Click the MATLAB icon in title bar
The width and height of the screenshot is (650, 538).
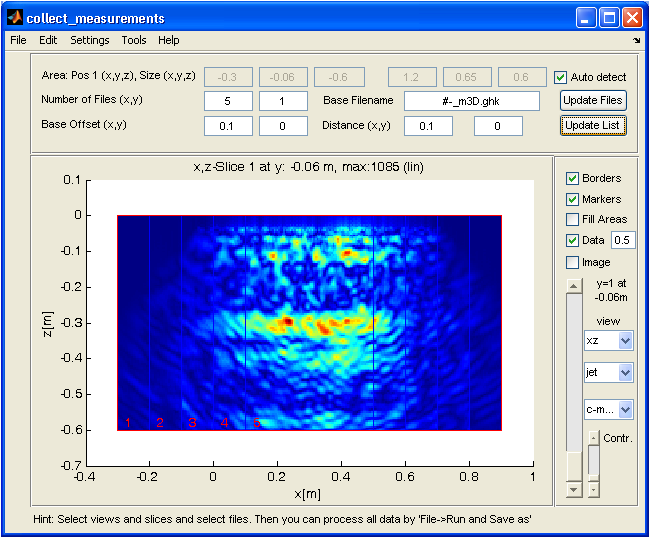(15, 18)
